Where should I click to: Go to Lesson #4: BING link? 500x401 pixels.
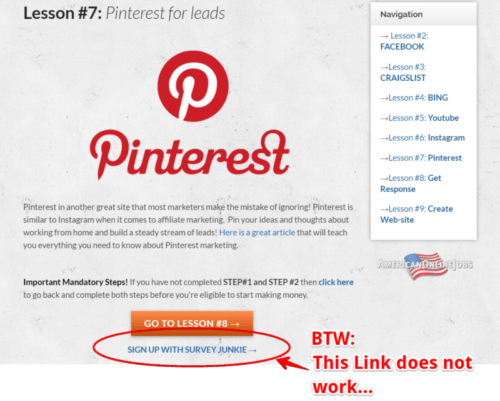coord(414,98)
